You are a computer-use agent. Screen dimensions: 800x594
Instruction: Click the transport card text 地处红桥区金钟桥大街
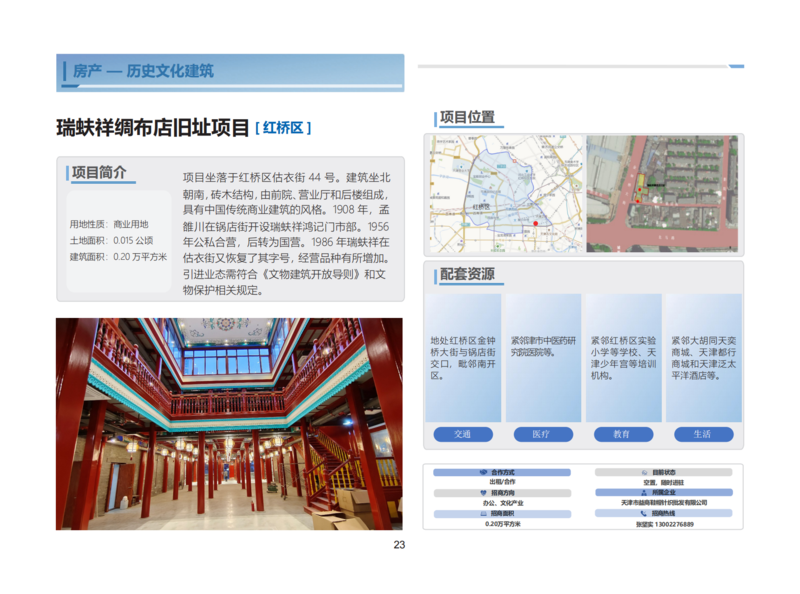[x=463, y=358]
